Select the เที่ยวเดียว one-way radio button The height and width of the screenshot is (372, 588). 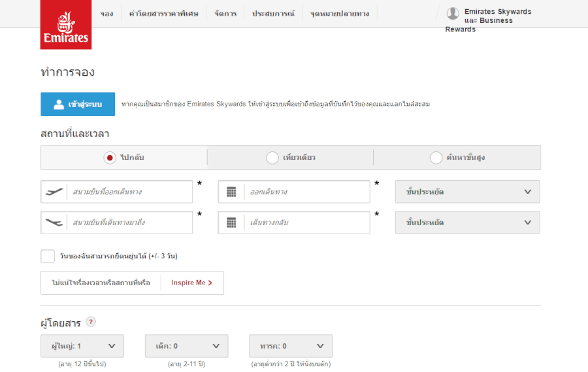pos(272,157)
